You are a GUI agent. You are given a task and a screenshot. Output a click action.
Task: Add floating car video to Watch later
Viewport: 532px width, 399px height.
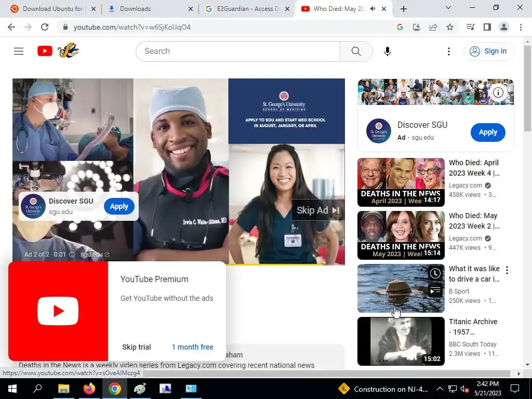tap(435, 273)
